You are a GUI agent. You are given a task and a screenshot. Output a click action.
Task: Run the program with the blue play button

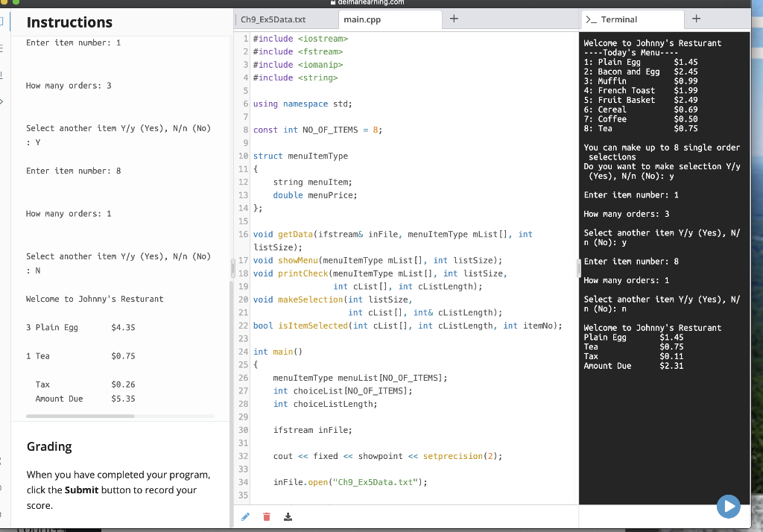click(x=728, y=506)
